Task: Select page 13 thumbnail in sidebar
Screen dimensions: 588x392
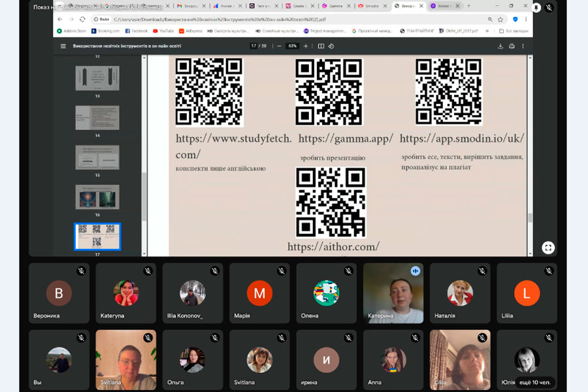Action: point(97,78)
